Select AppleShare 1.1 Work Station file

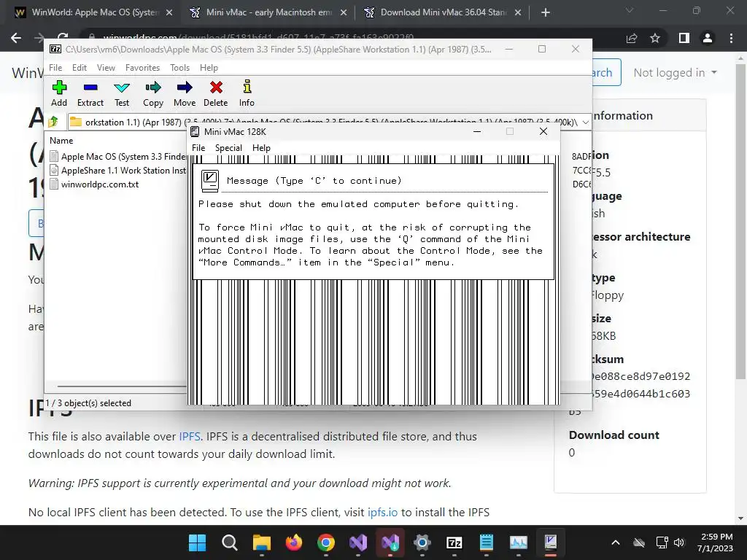tap(118, 170)
